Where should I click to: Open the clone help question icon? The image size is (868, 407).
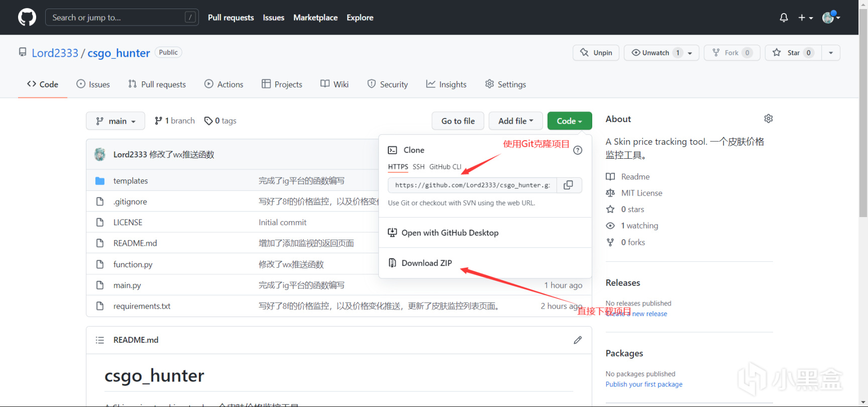tap(578, 150)
